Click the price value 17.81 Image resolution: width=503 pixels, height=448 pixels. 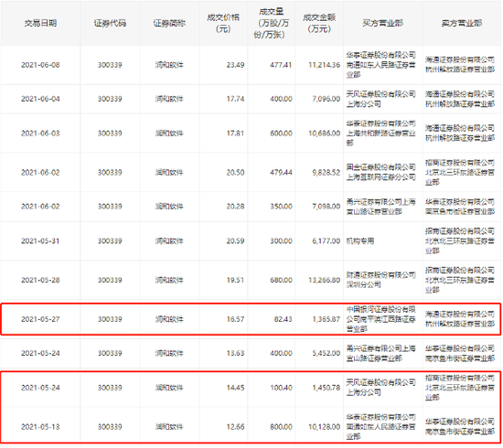point(235,133)
